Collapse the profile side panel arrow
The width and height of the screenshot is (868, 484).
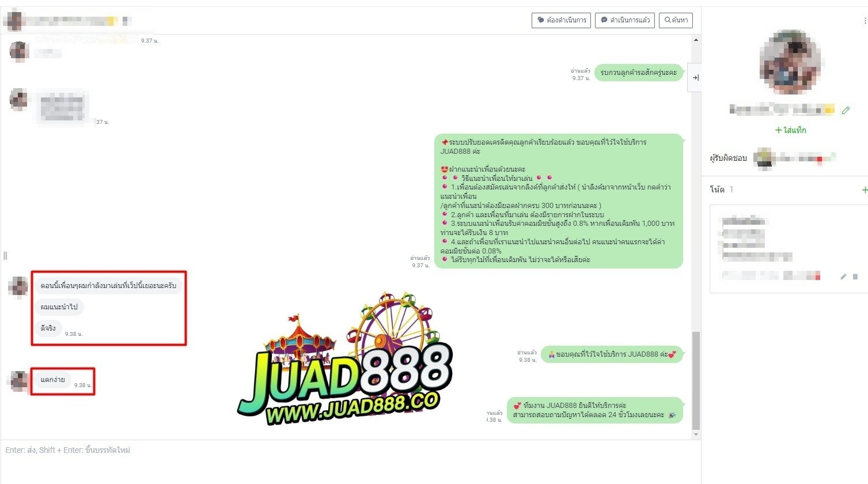695,78
